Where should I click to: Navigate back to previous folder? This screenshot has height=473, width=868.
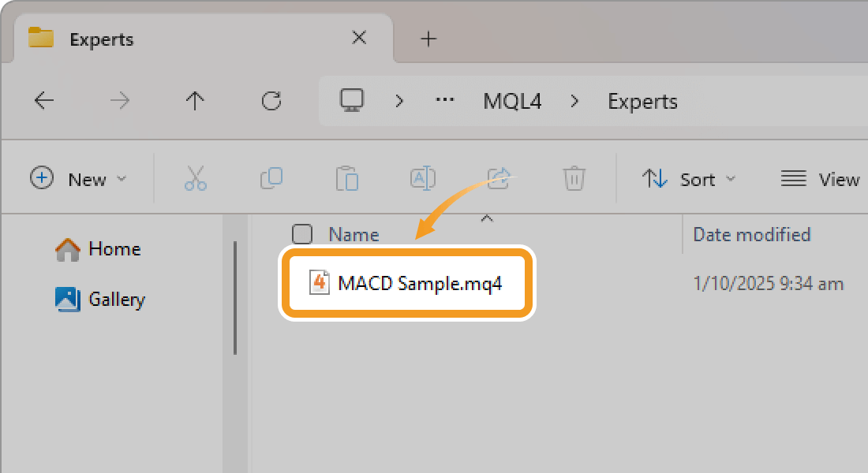click(44, 101)
